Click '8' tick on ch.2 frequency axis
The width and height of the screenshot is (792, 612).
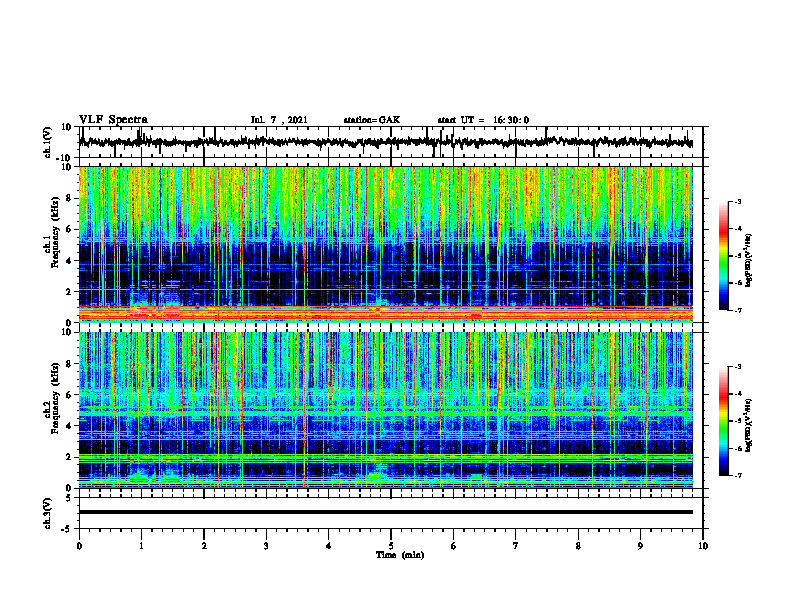click(70, 364)
